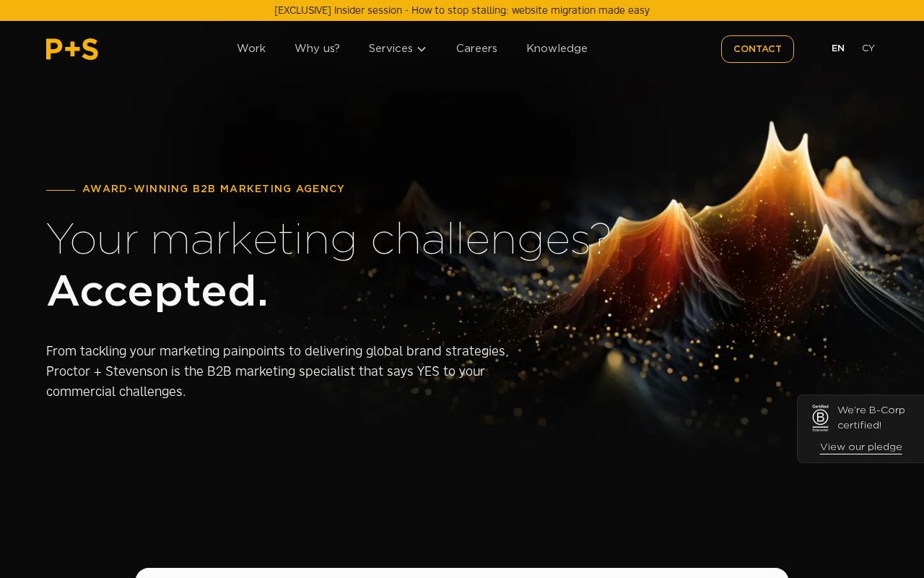Follow the View our pledge link

[860, 447]
